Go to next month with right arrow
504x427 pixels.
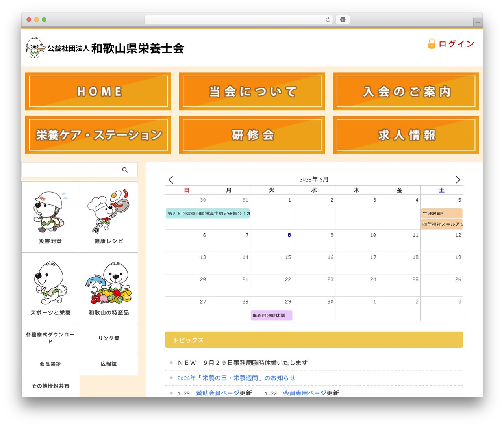(458, 180)
